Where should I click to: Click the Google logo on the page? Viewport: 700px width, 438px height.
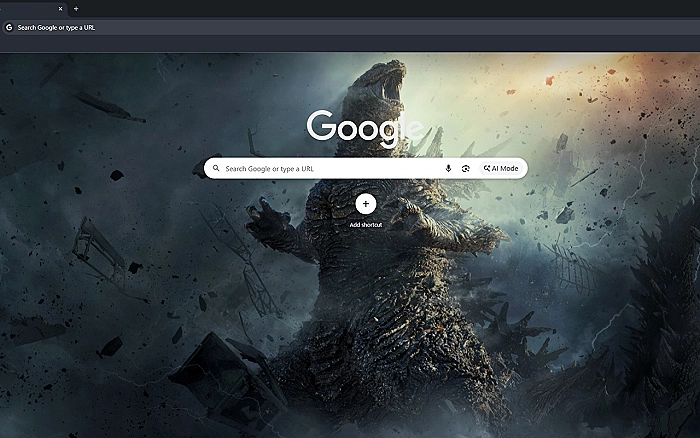tap(365, 128)
